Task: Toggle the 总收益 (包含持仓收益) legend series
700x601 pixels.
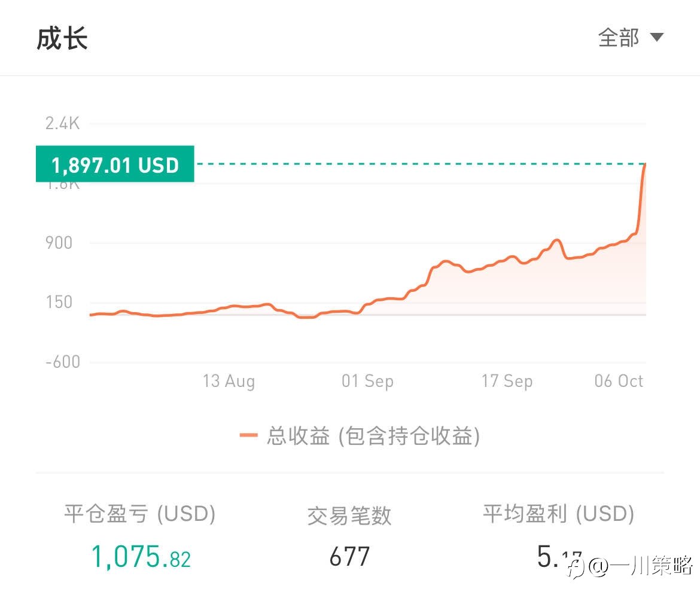Action: coord(373,436)
